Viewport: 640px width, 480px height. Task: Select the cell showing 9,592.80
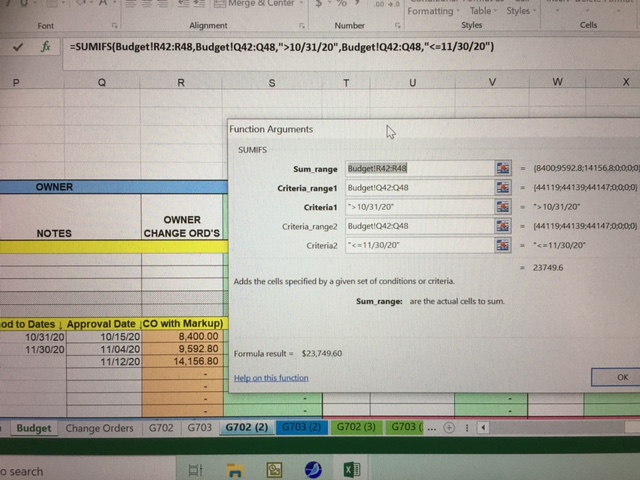click(x=182, y=349)
